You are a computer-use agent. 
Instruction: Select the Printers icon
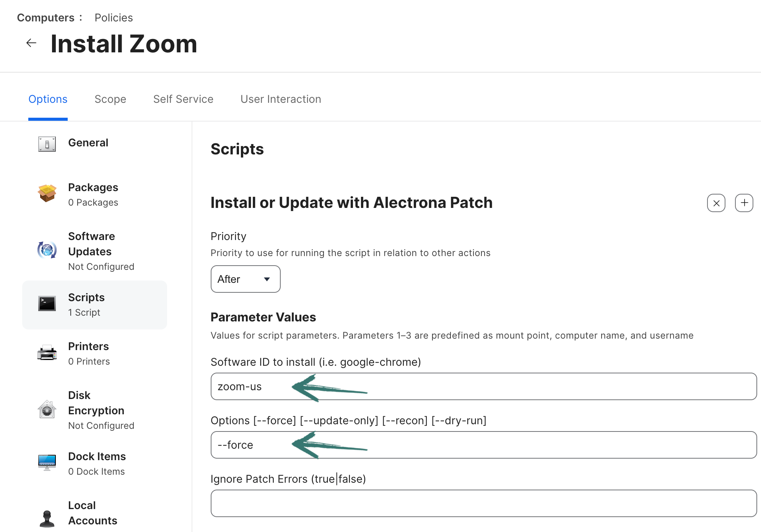(x=47, y=353)
